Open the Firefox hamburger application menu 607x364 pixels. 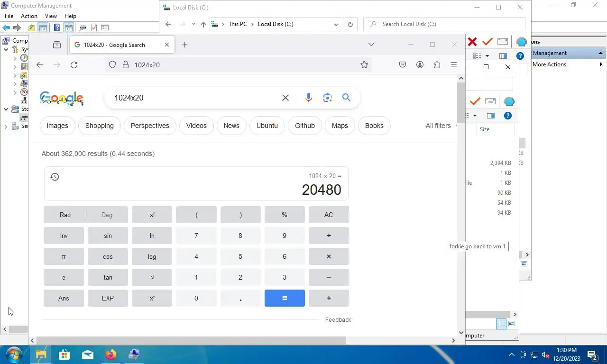tap(454, 64)
